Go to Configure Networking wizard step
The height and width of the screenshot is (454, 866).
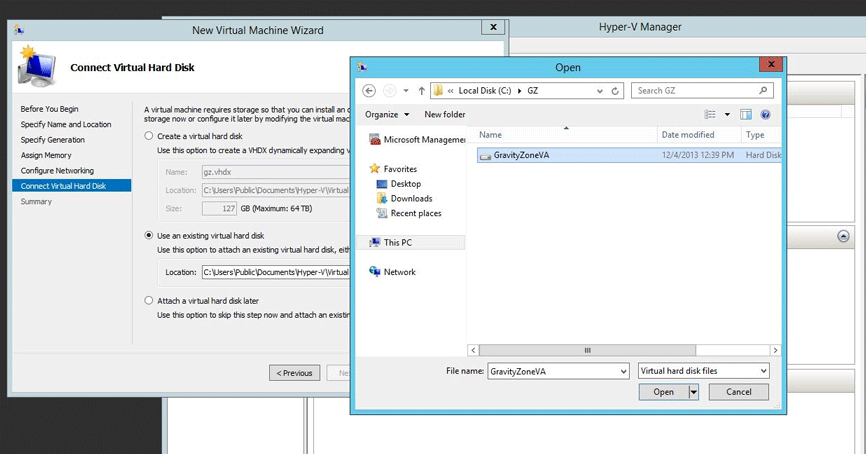coord(57,171)
